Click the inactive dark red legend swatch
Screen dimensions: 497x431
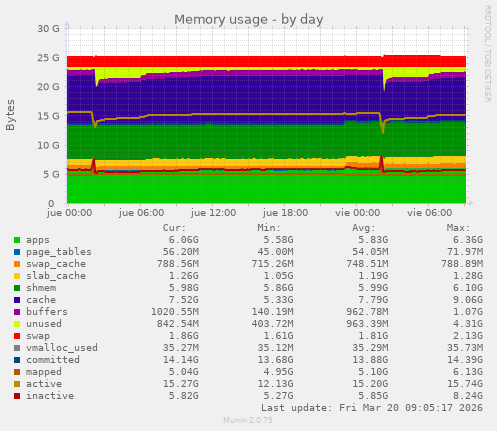tap(17, 396)
